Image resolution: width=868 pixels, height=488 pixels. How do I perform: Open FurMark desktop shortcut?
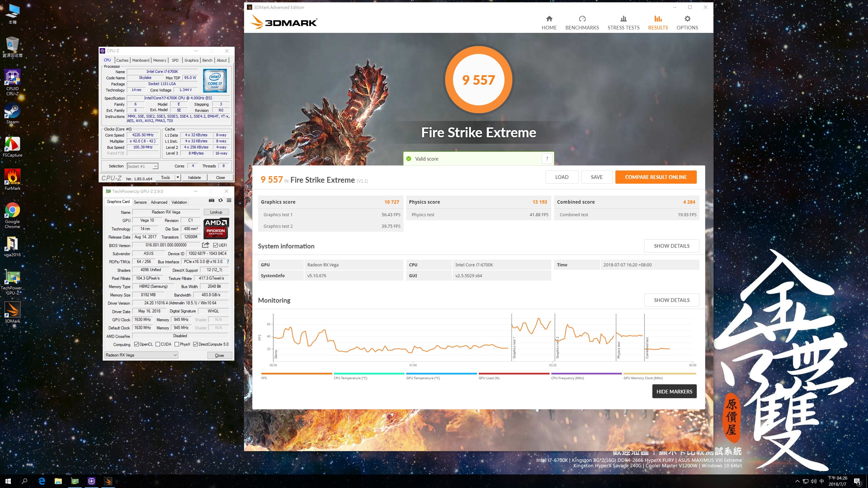pyautogui.click(x=13, y=180)
